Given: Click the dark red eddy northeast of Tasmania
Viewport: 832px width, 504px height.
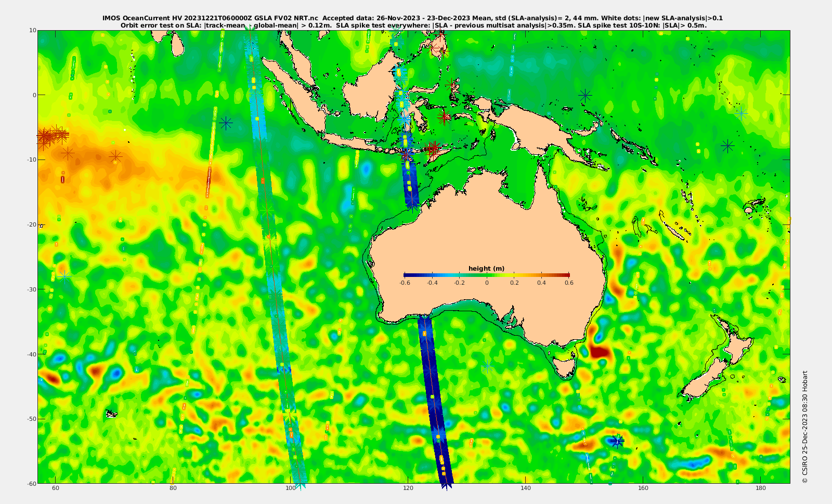Looking at the screenshot, I should tap(600, 352).
